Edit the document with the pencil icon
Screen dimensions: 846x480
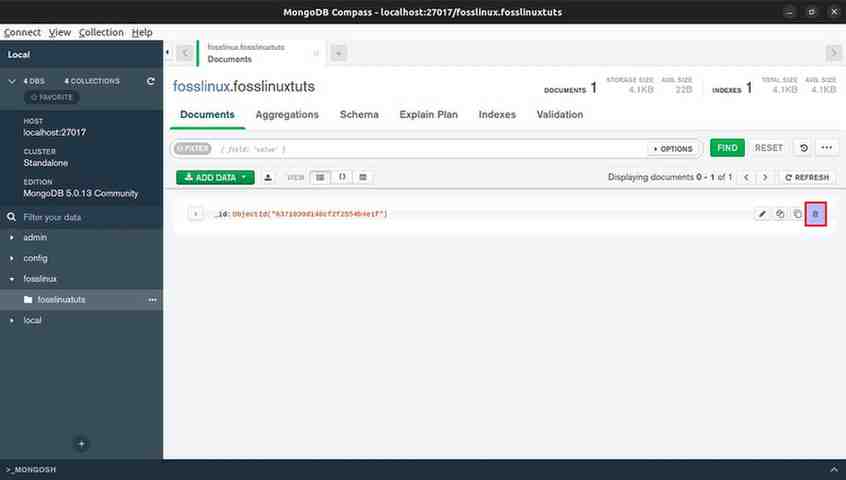(x=762, y=214)
